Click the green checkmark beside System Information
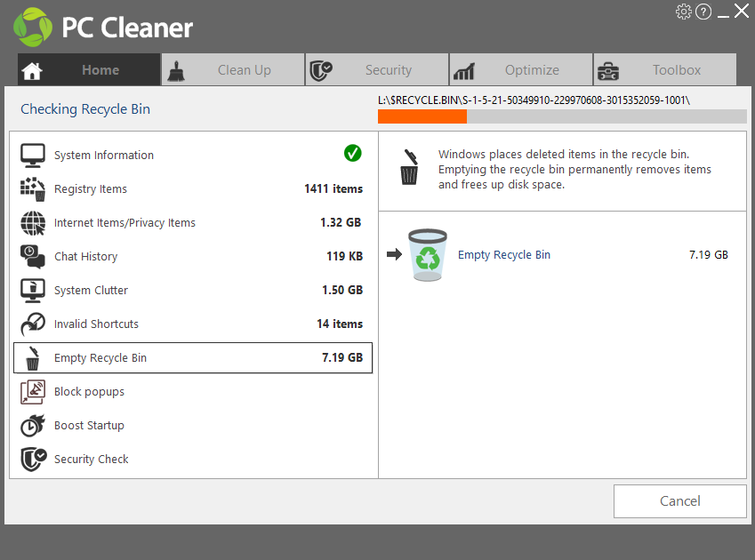The image size is (755, 560). [352, 154]
